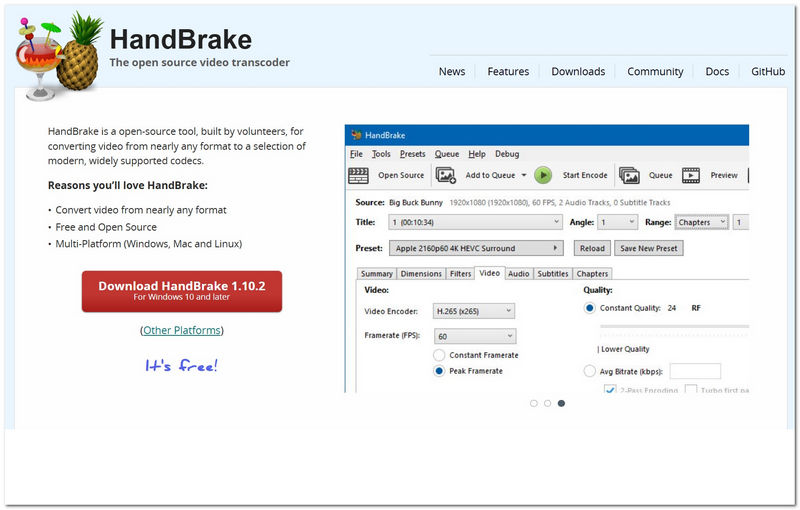Open the Video Encoder H.265 dropdown
800x510 pixels.
coord(473,311)
